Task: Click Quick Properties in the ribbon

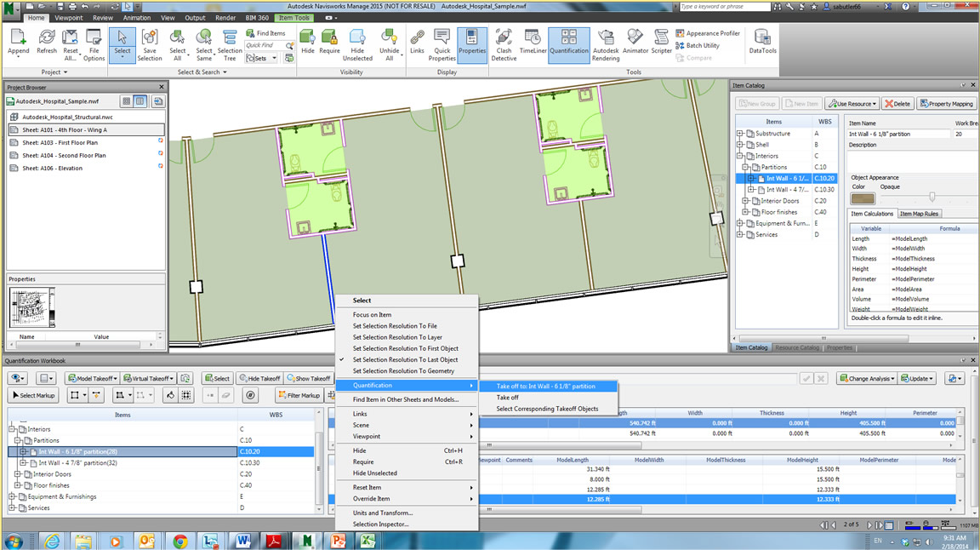Action: (x=442, y=45)
